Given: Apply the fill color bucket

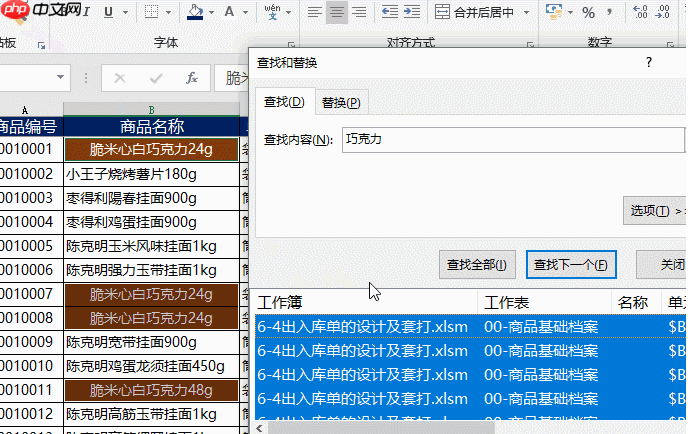Looking at the screenshot, I should tap(195, 12).
